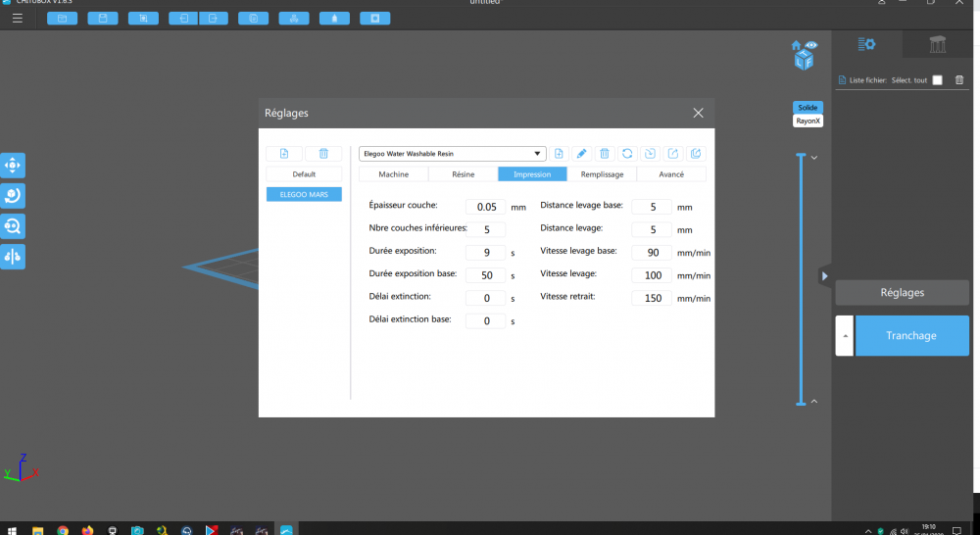Click the Réglages button in right panel

[x=902, y=293]
